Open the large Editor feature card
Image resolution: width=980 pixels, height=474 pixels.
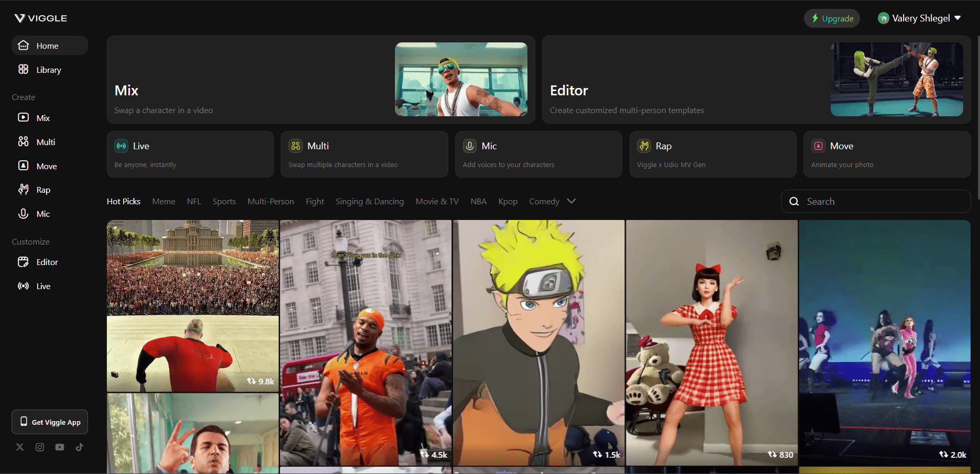point(756,80)
